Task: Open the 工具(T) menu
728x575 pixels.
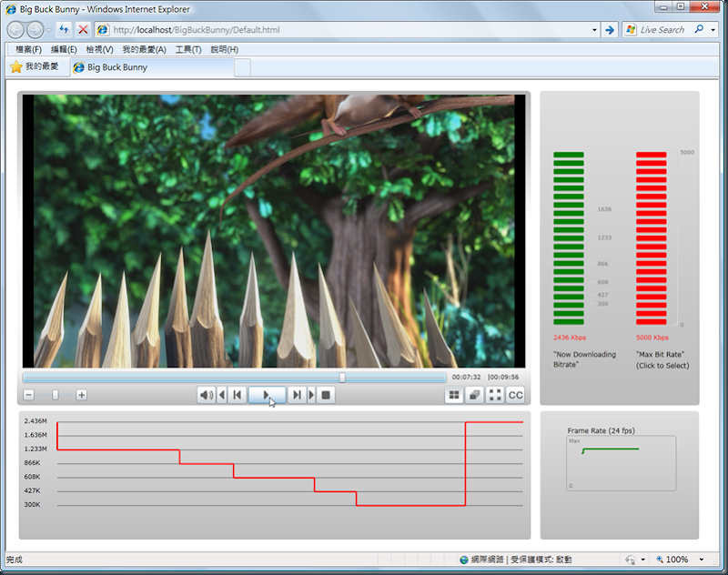Action: (188, 49)
